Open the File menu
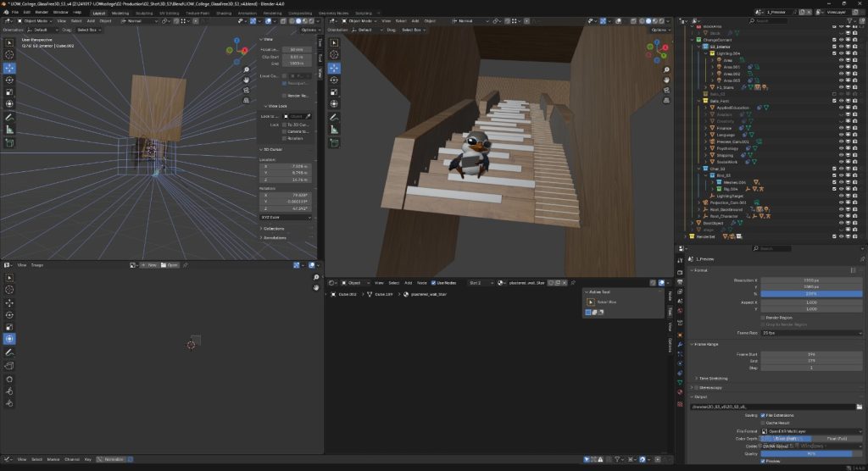This screenshot has height=471, width=868. click(15, 12)
